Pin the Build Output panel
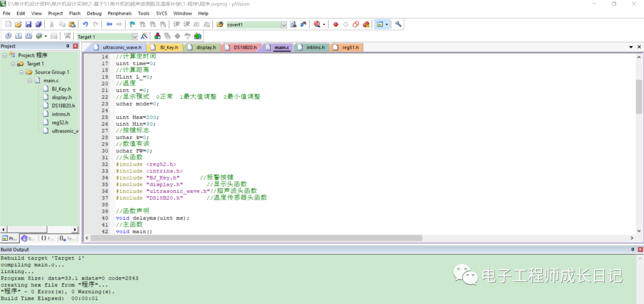This screenshot has width=644, height=304. coord(633,249)
